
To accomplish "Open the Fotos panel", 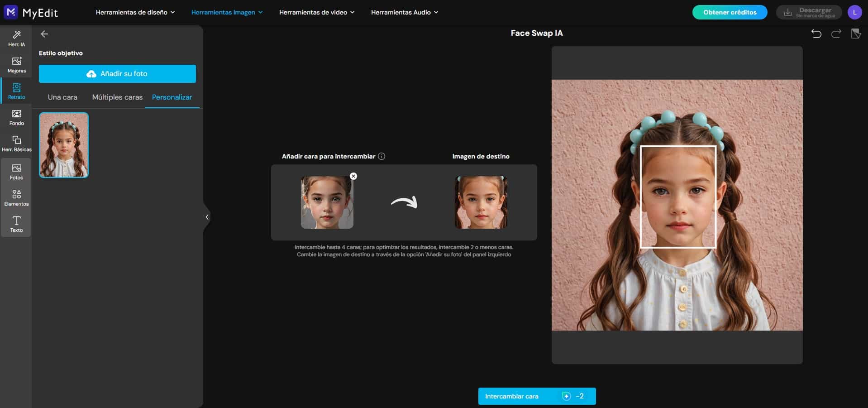I will point(16,172).
